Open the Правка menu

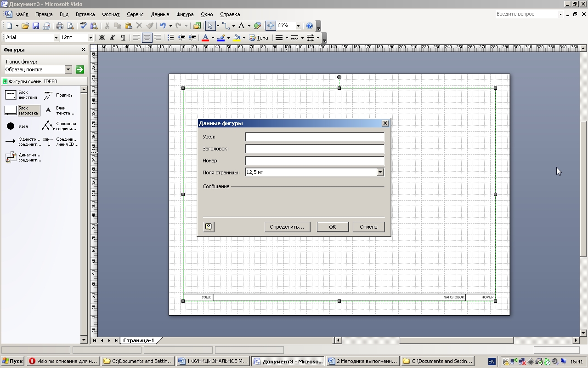coord(44,14)
